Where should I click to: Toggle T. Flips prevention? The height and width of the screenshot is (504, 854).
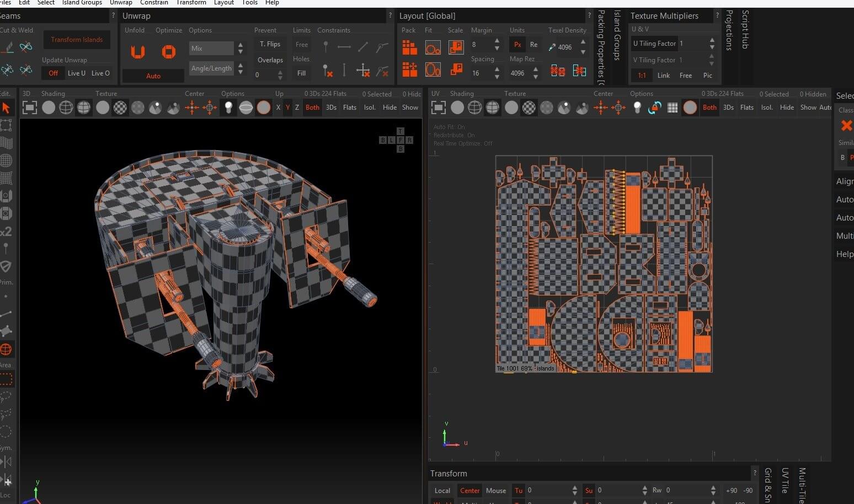click(x=270, y=44)
